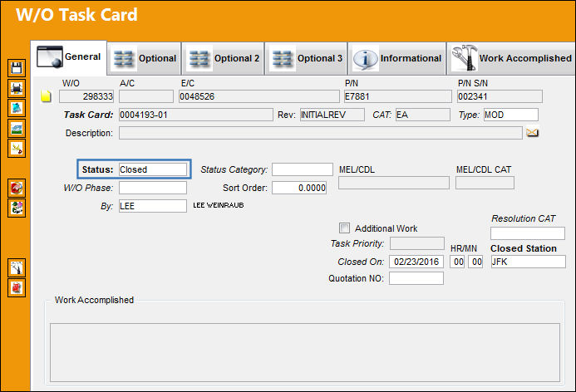Switch to the General tab

click(x=69, y=57)
